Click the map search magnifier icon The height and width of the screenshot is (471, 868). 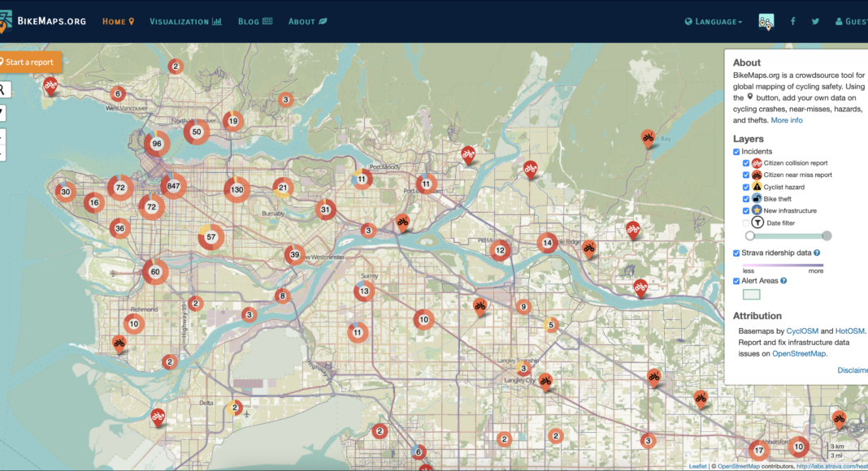coord(2,89)
